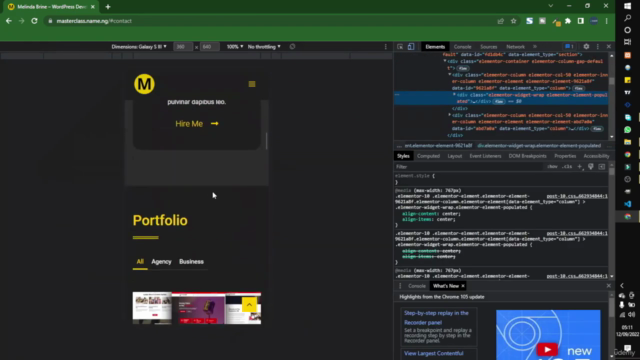
Task: Open DevTools settings gear
Action: [x=586, y=47]
